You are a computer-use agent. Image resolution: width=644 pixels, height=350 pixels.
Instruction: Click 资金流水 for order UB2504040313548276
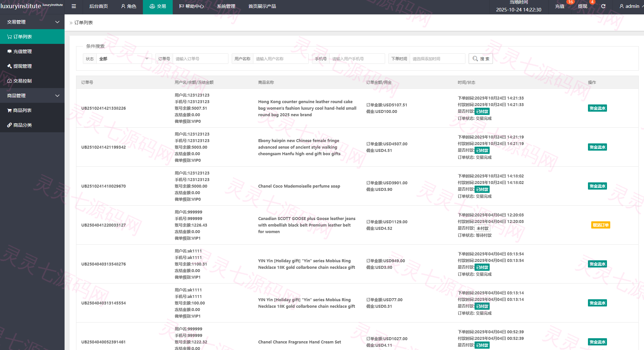597,264
